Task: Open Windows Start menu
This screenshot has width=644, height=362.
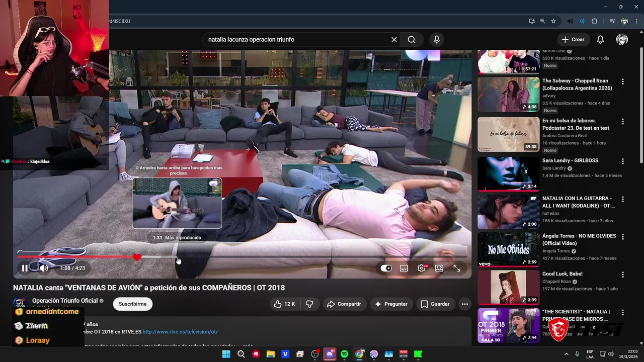Action: tap(226, 354)
